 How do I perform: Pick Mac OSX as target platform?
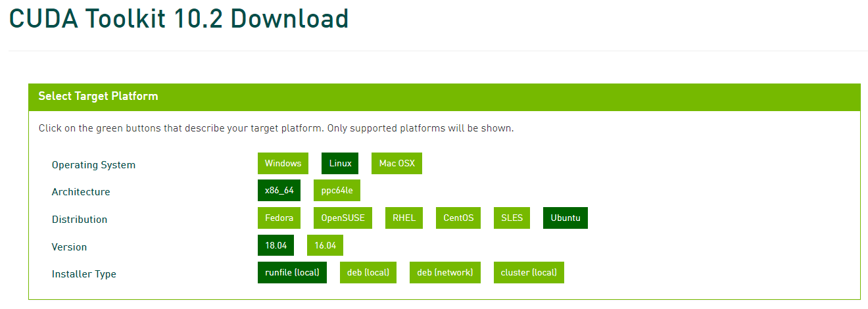point(397,164)
